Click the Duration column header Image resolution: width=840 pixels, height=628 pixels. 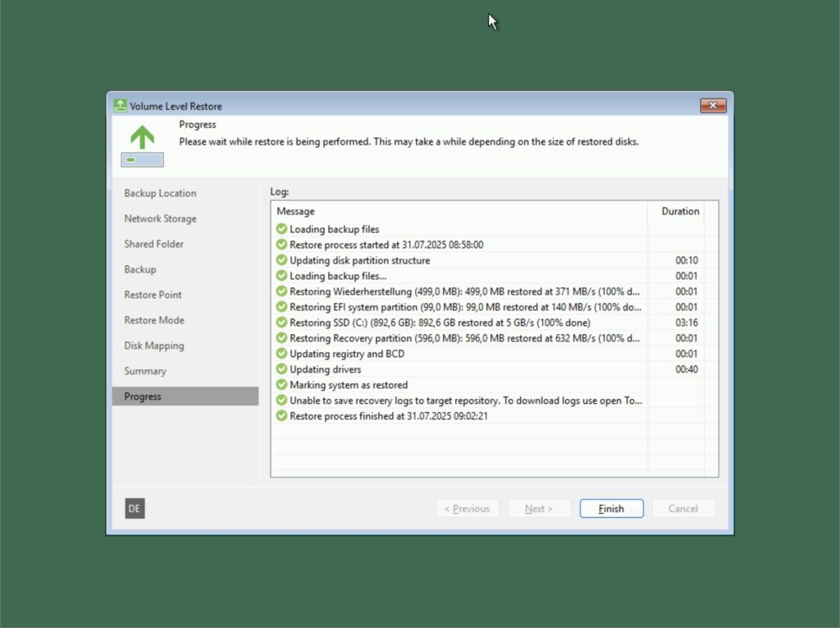pos(681,211)
